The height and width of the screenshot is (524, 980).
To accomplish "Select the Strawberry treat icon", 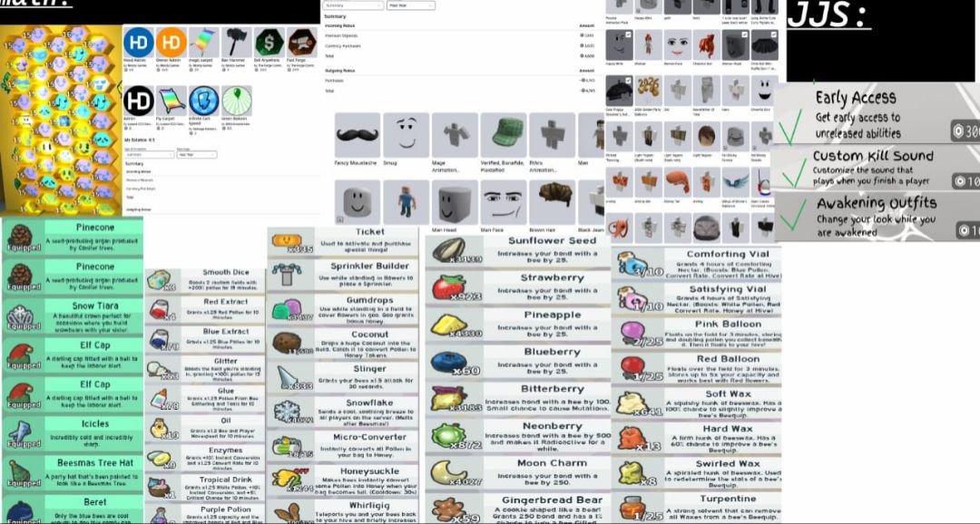I will tap(450, 287).
